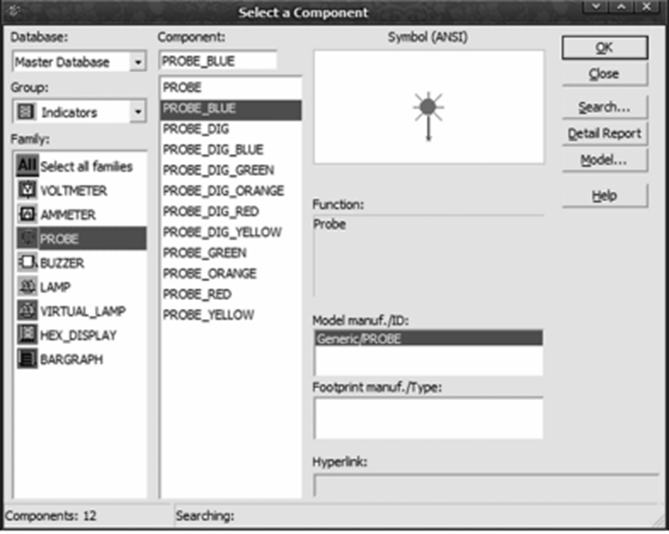Close the Select a Component window

coord(647,7)
